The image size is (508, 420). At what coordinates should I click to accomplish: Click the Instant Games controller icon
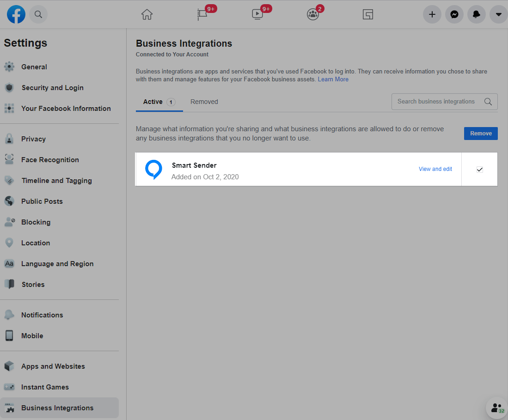click(x=9, y=387)
